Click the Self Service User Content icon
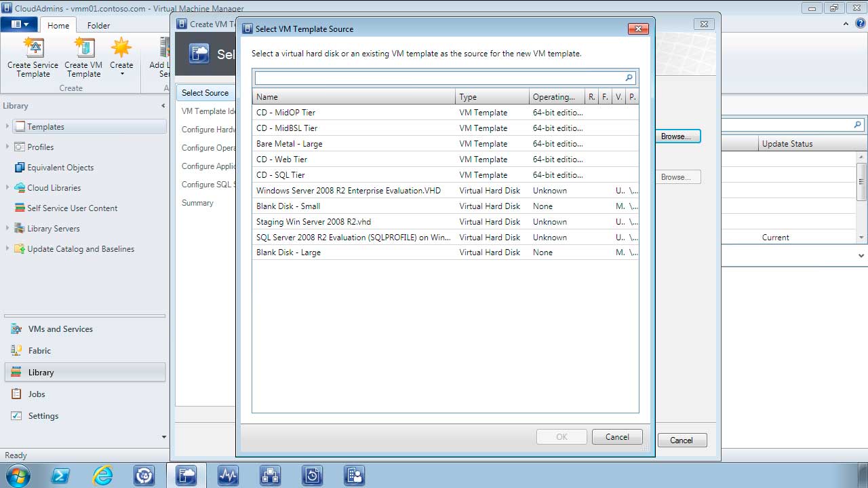 [x=20, y=208]
